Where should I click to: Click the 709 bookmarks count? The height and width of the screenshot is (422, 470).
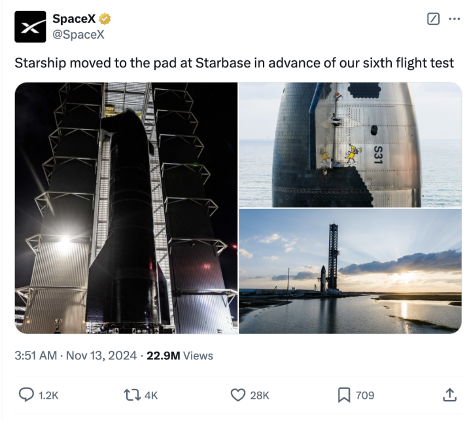tap(365, 396)
